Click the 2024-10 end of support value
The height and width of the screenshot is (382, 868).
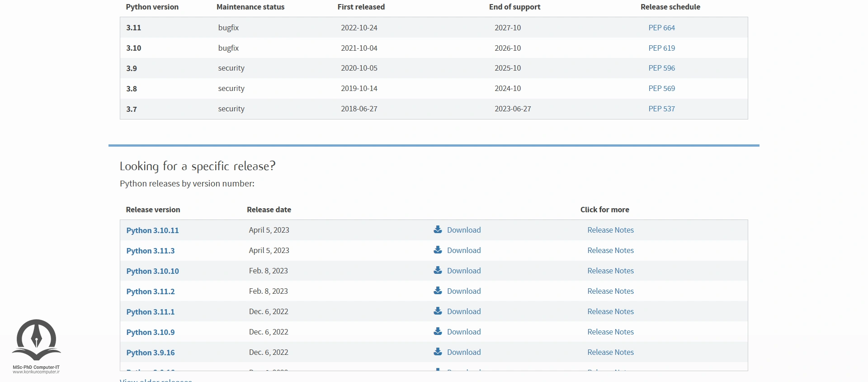[508, 88]
